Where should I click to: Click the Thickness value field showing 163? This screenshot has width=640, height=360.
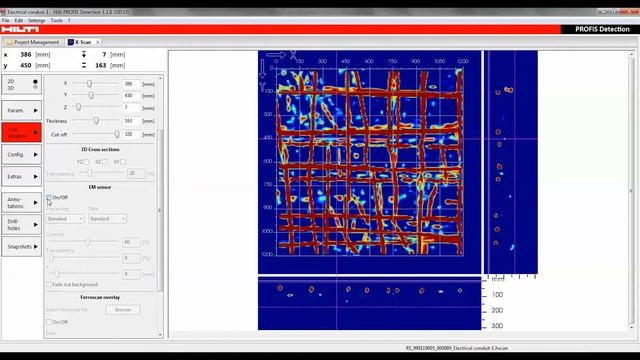point(131,121)
